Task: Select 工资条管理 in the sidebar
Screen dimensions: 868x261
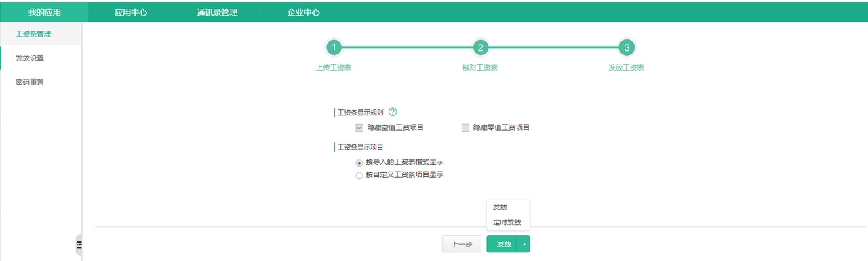Action: coord(41,33)
